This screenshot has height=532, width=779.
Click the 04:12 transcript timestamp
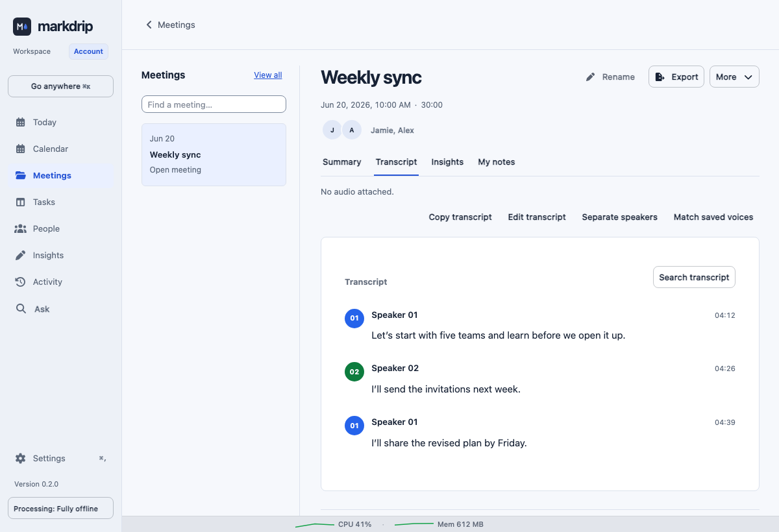click(724, 315)
